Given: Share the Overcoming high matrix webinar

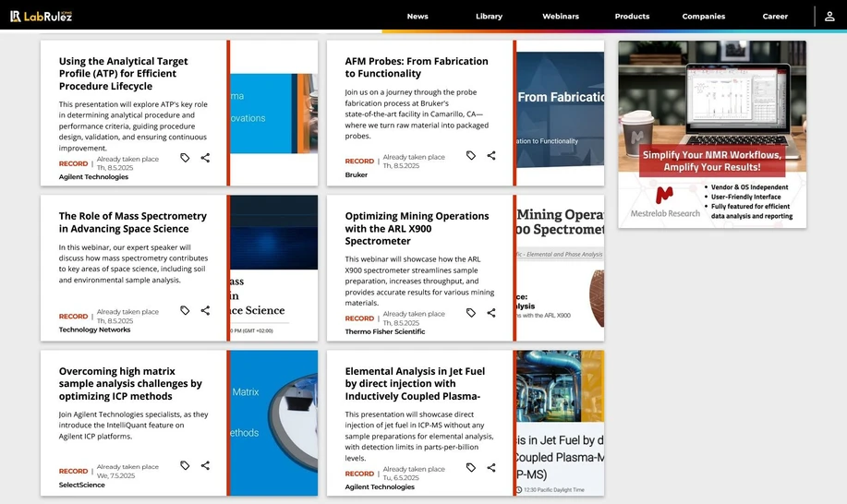Looking at the screenshot, I should click(205, 465).
